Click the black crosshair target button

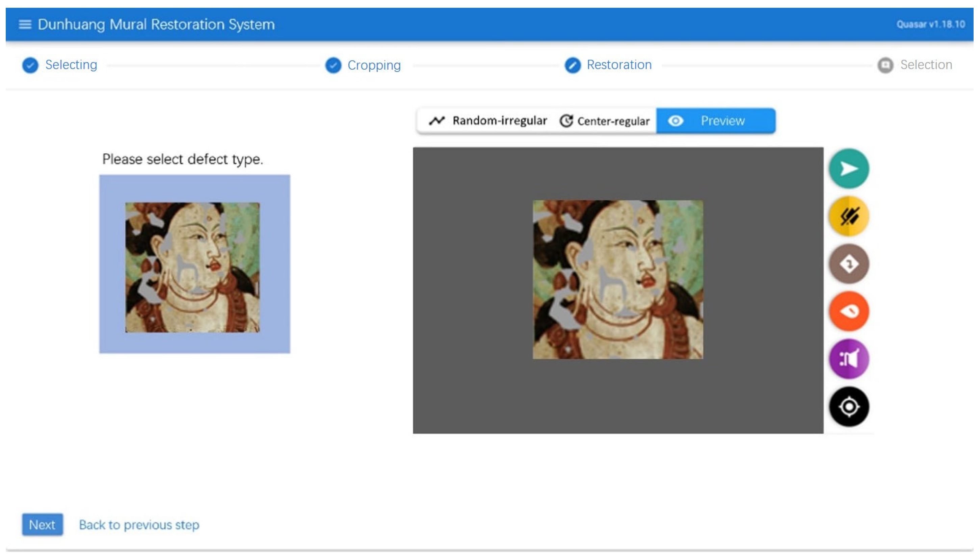(849, 406)
